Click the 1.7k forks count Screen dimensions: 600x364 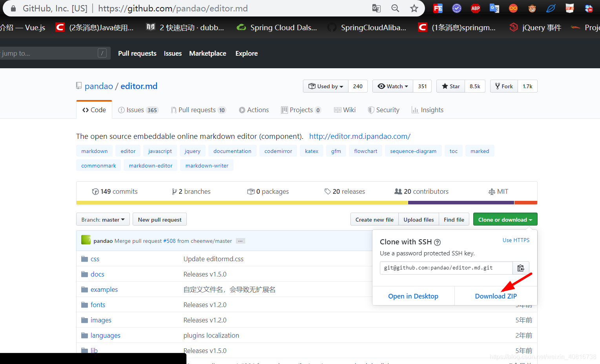tap(527, 86)
